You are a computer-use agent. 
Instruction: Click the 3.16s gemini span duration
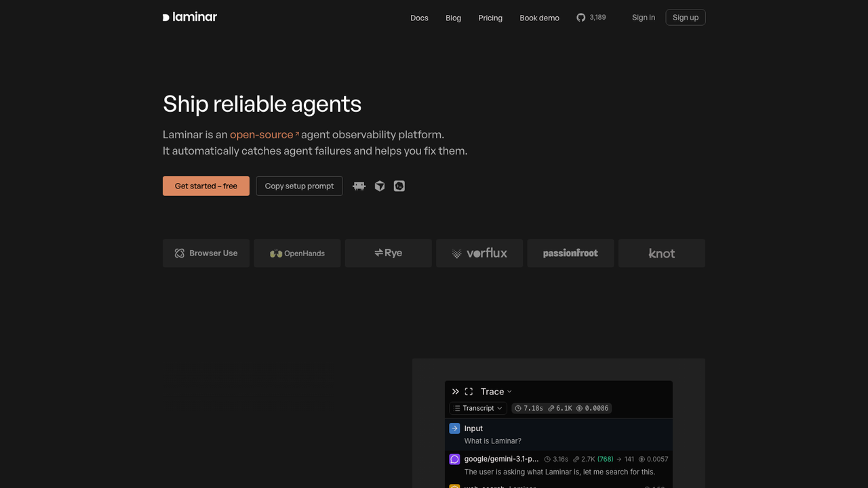556,459
